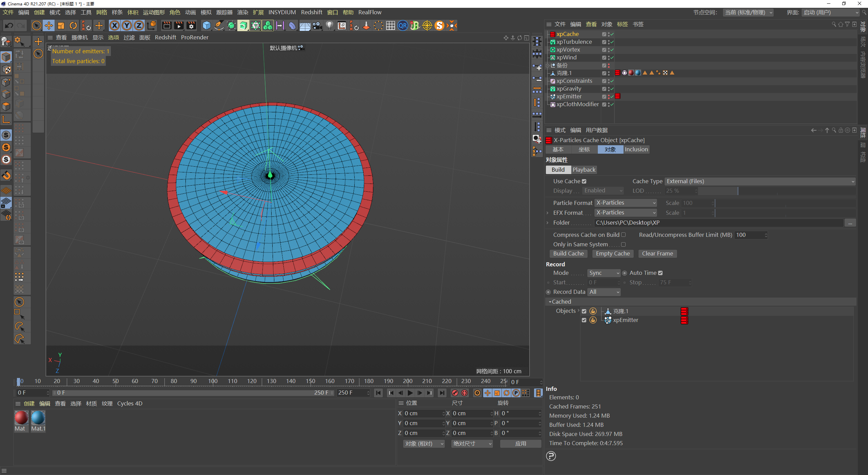This screenshot has height=475, width=868.
Task: Click the Empty Cache button
Action: 611,253
